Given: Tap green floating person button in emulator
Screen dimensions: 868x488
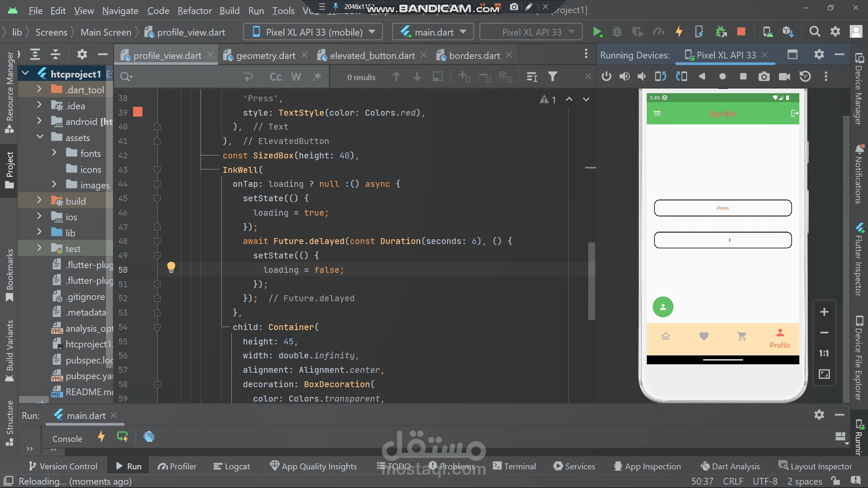Looking at the screenshot, I should coord(663,307).
